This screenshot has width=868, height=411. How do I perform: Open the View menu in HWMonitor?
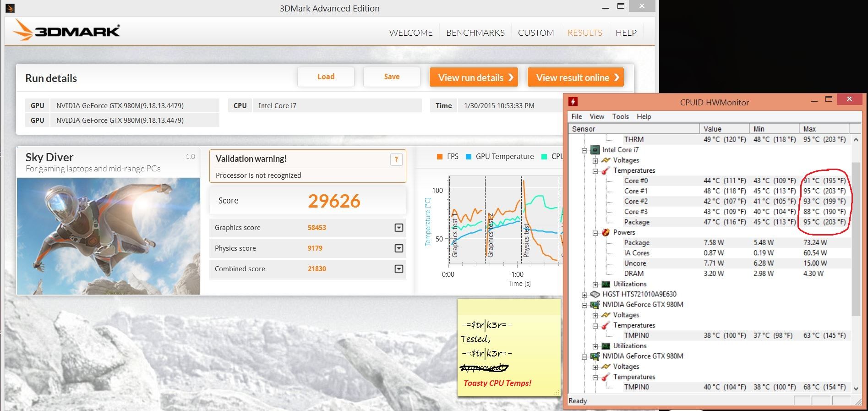[x=597, y=116]
